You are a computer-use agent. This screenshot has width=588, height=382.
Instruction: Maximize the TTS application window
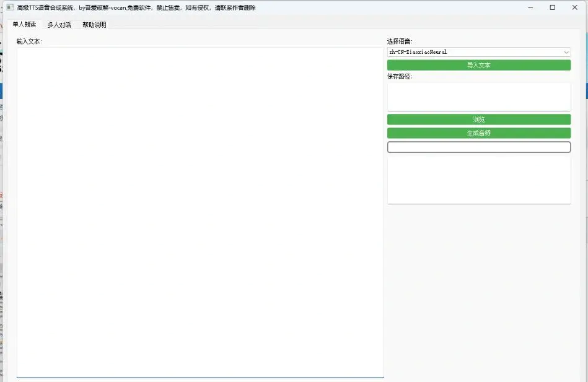click(552, 7)
